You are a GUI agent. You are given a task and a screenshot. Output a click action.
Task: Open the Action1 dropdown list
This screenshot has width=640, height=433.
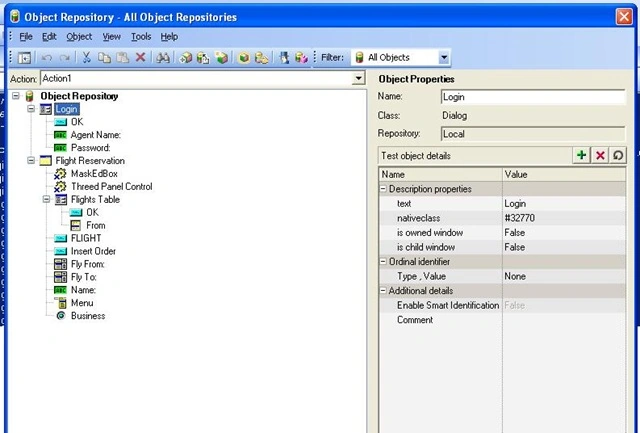[x=358, y=78]
